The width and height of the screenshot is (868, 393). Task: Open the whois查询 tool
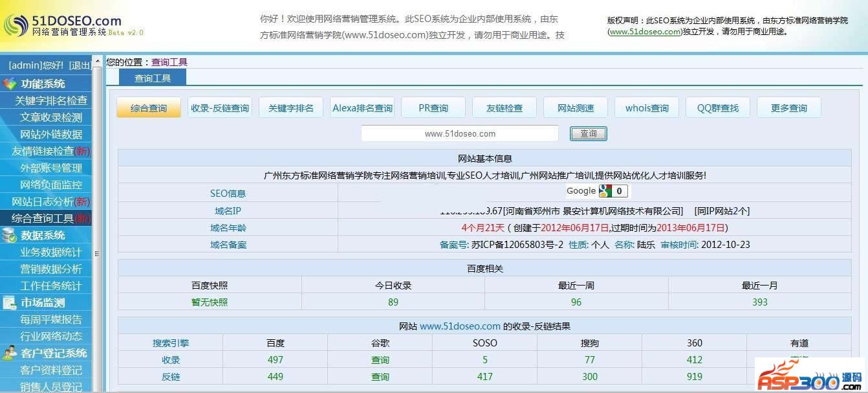tap(647, 108)
